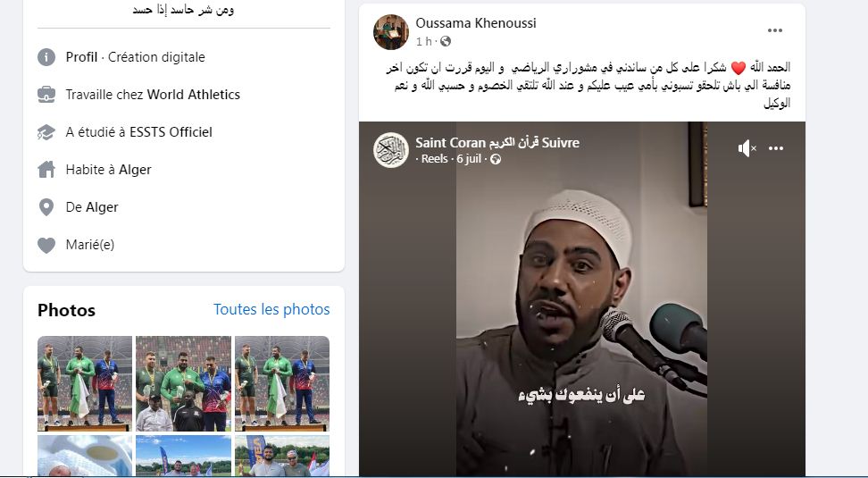
Task: Unmute the reel video sound
Action: point(747,148)
